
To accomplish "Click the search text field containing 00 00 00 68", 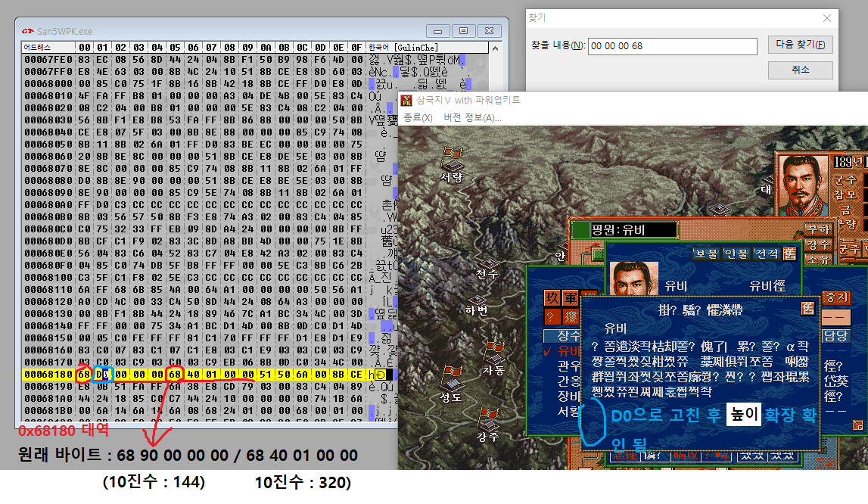I will (x=672, y=46).
